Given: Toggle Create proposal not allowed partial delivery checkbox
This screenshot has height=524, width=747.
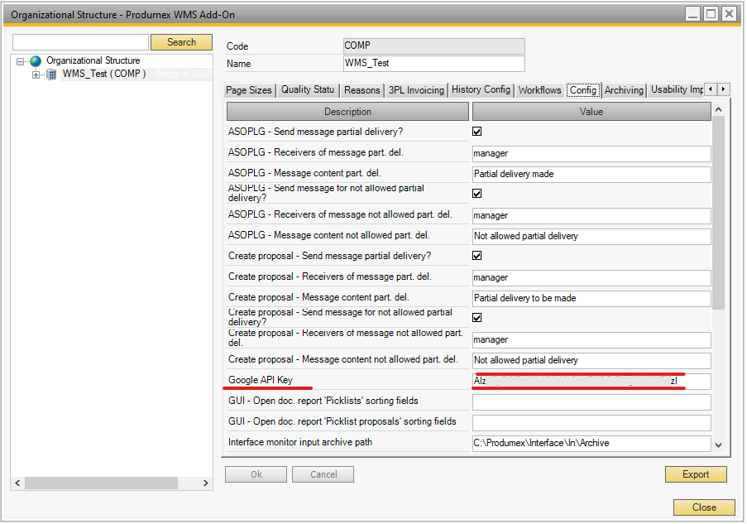Looking at the screenshot, I should (x=477, y=318).
